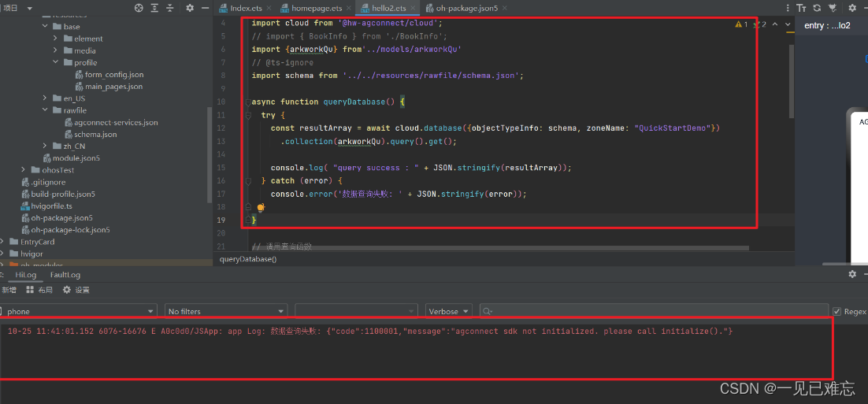Click the previewer refresh icon
The image size is (868, 404).
pos(817,8)
